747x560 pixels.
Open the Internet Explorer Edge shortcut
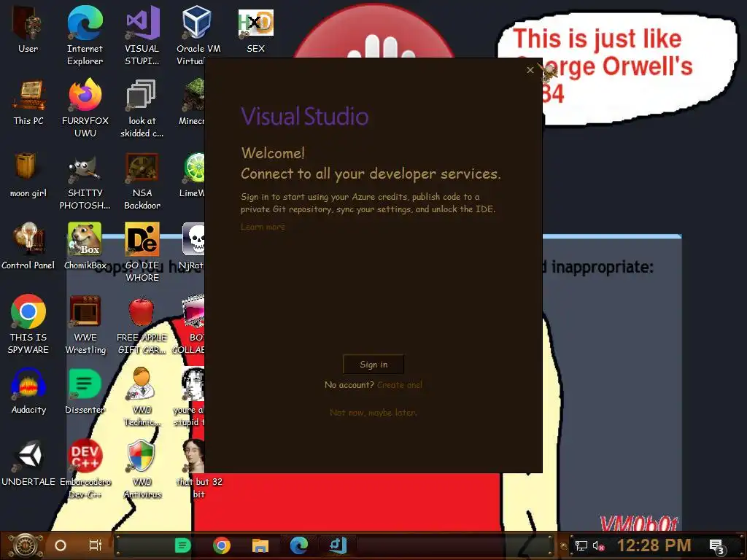(x=85, y=35)
